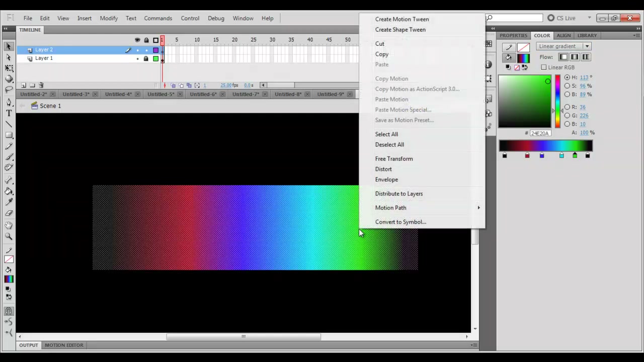Select the Reflect flow mode button

(x=575, y=57)
